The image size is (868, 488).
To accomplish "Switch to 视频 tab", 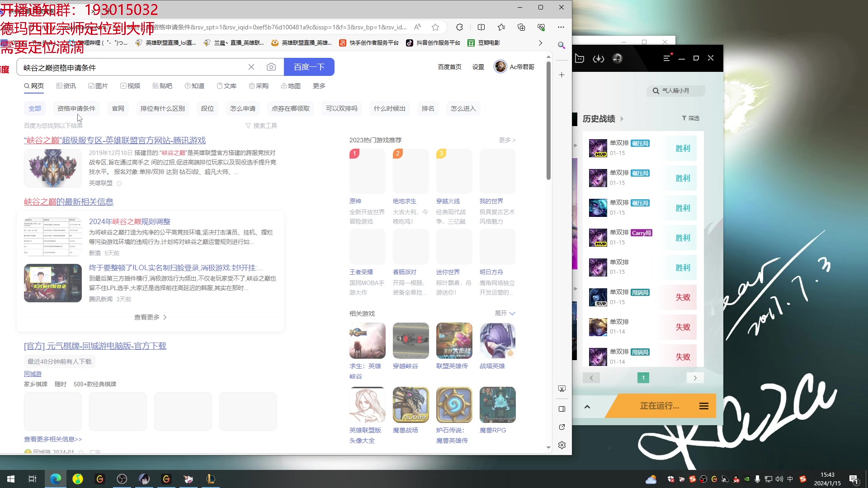I will pos(130,86).
